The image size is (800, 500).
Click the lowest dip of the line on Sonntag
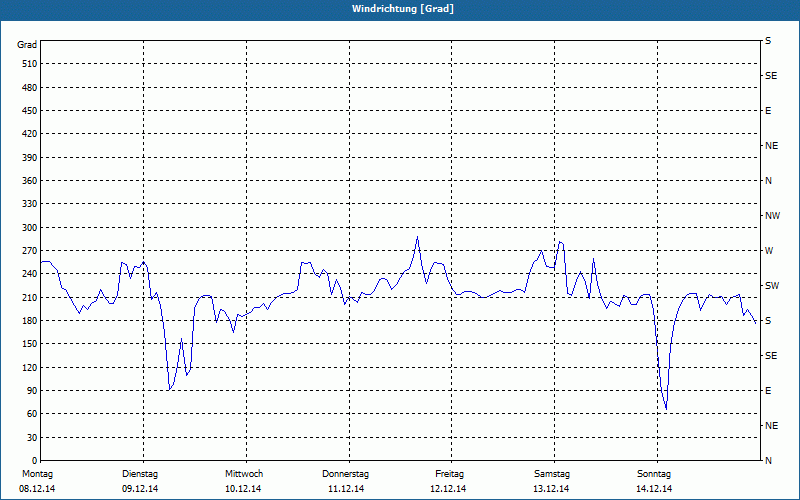point(666,409)
